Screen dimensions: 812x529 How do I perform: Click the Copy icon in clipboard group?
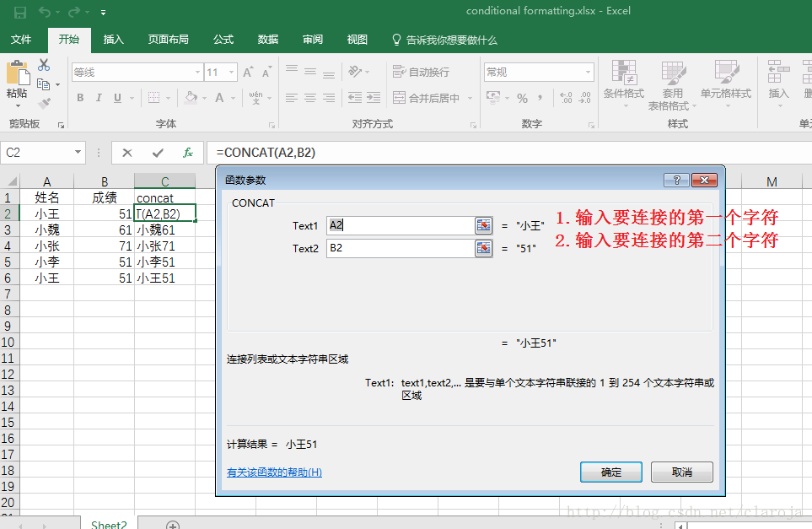[x=44, y=84]
